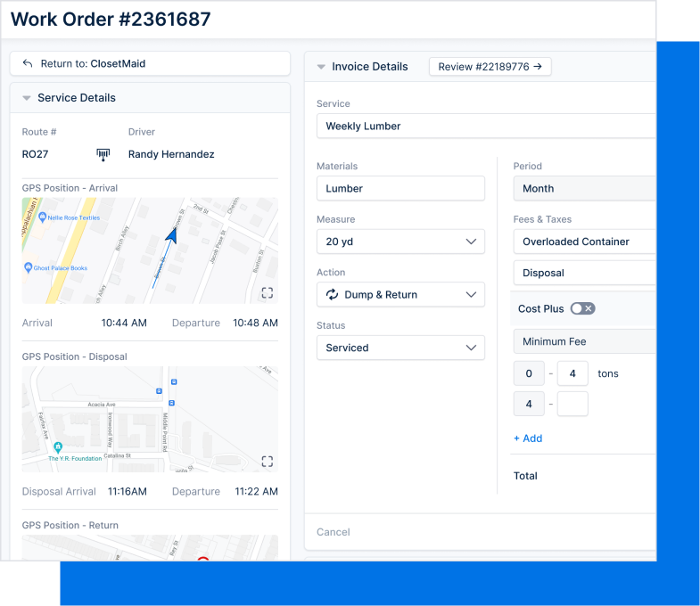Screen dimensions: 700x606
Task: Click the blue vehicle arrow on arrival map
Action: pos(171,235)
